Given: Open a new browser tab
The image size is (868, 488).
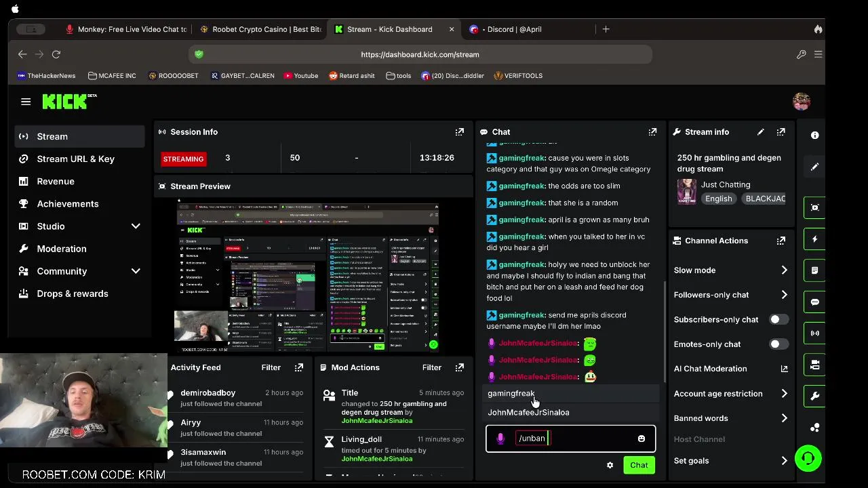Looking at the screenshot, I should point(606,29).
